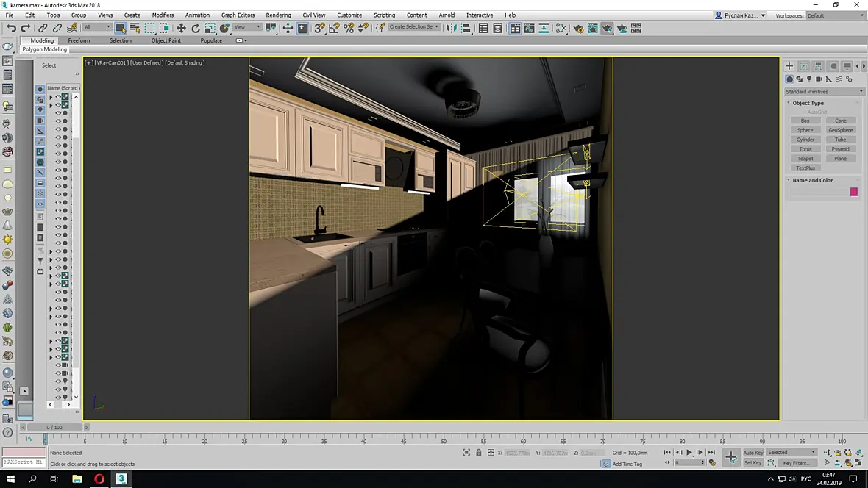
Task: Click the TextPlus primitive button
Action: pyautogui.click(x=805, y=168)
